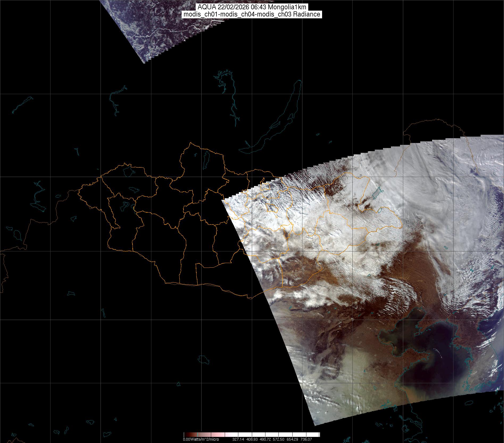Click the 0.00Watts/m^2/micro legend label

coord(201,439)
